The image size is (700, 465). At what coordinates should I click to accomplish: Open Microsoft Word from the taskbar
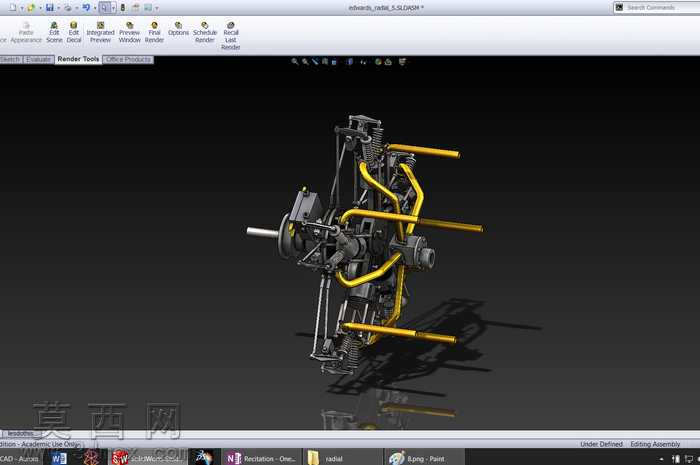pos(58,458)
